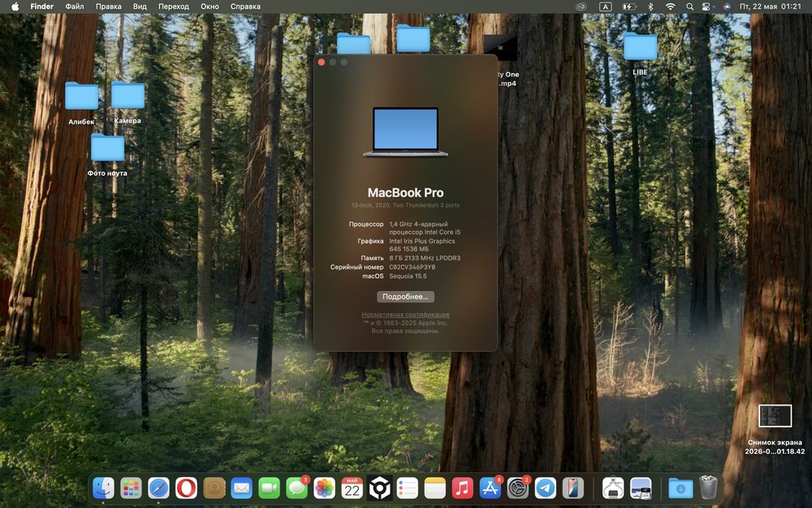Show battery status in menu bar

click(x=628, y=7)
